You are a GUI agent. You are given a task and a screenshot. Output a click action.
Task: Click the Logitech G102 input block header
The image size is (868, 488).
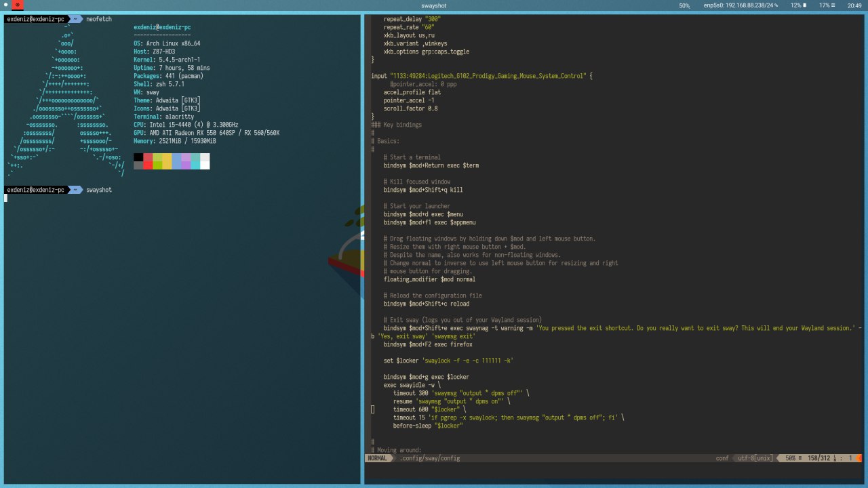pyautogui.click(x=482, y=76)
